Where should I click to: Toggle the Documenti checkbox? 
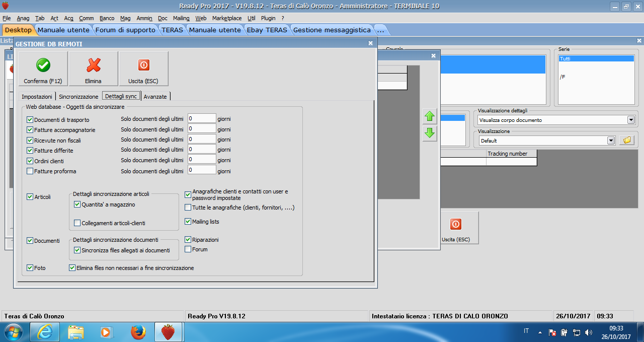[x=30, y=241]
